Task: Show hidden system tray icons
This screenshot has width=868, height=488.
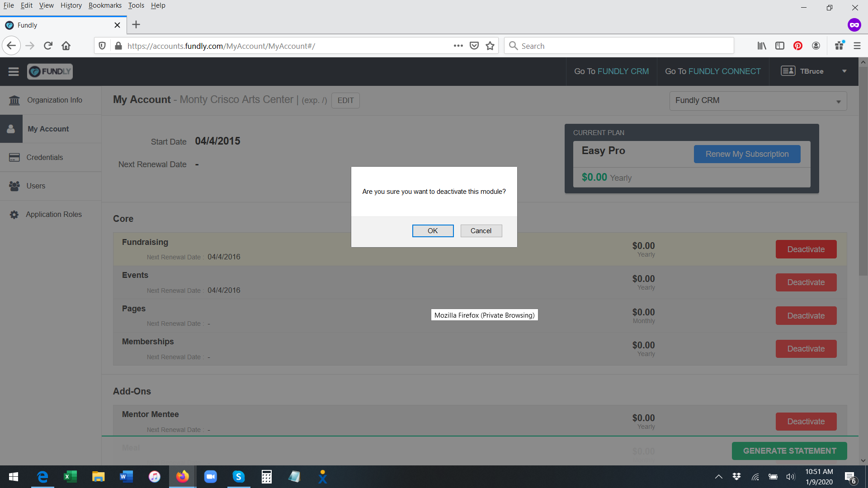Action: click(x=718, y=477)
